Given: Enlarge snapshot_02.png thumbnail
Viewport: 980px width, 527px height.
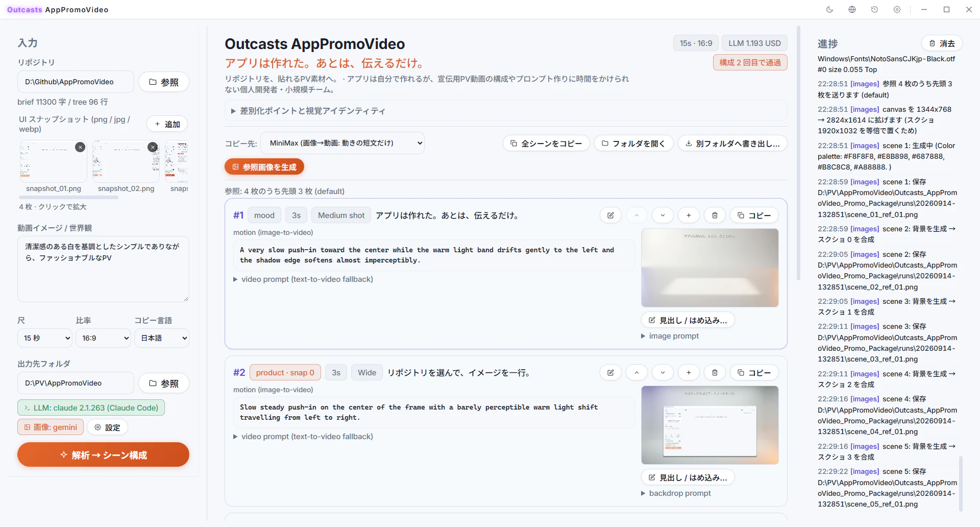Looking at the screenshot, I should click(x=126, y=162).
